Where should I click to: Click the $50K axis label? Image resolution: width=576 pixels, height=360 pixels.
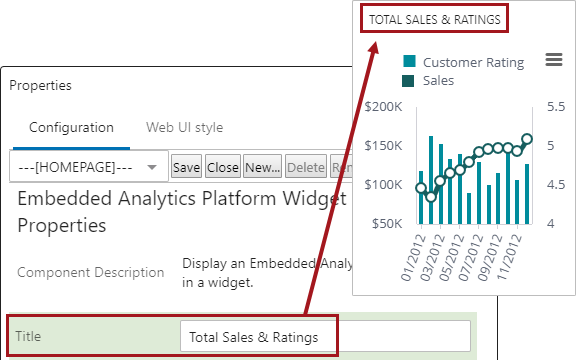pyautogui.click(x=387, y=223)
